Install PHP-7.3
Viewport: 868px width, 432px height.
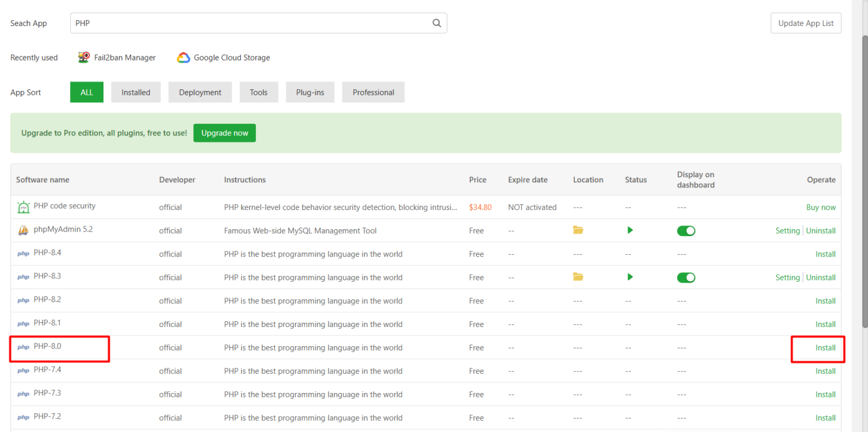point(825,394)
